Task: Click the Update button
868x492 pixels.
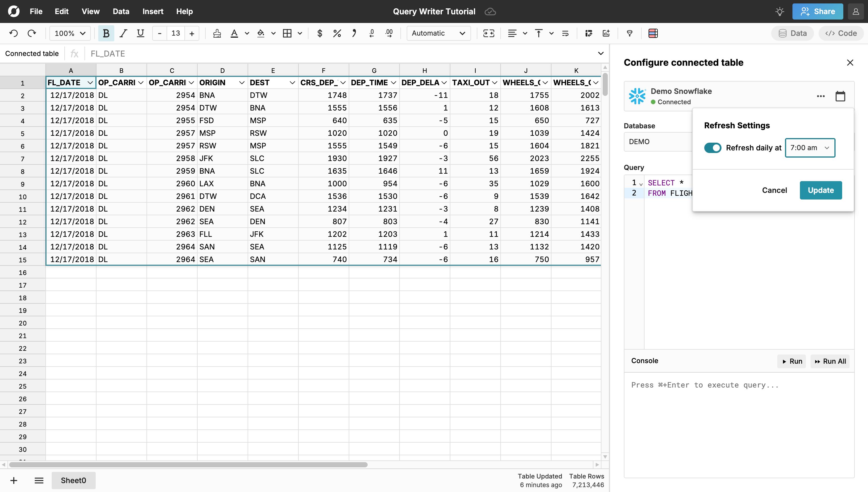Action: click(821, 190)
